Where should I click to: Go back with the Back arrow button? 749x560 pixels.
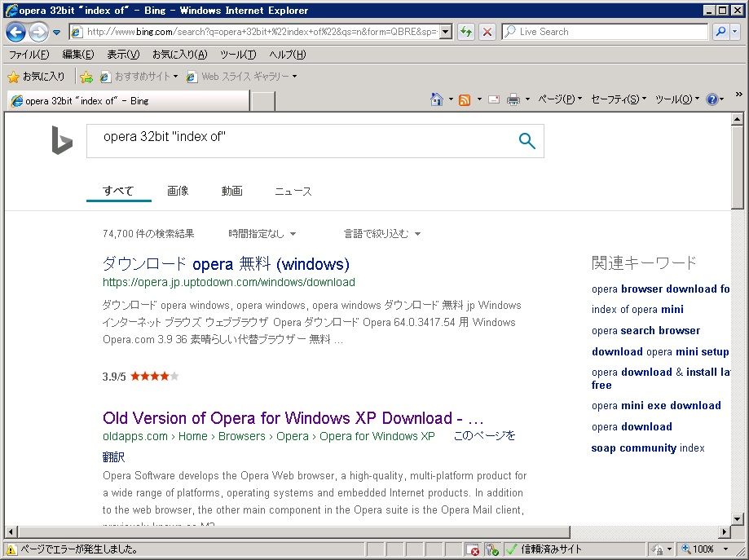15,32
